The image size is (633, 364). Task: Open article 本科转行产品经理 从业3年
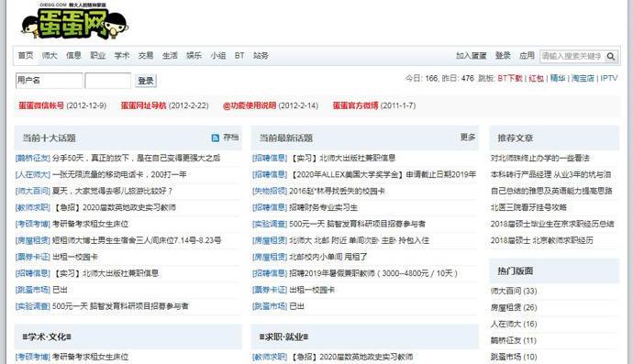[x=550, y=175]
